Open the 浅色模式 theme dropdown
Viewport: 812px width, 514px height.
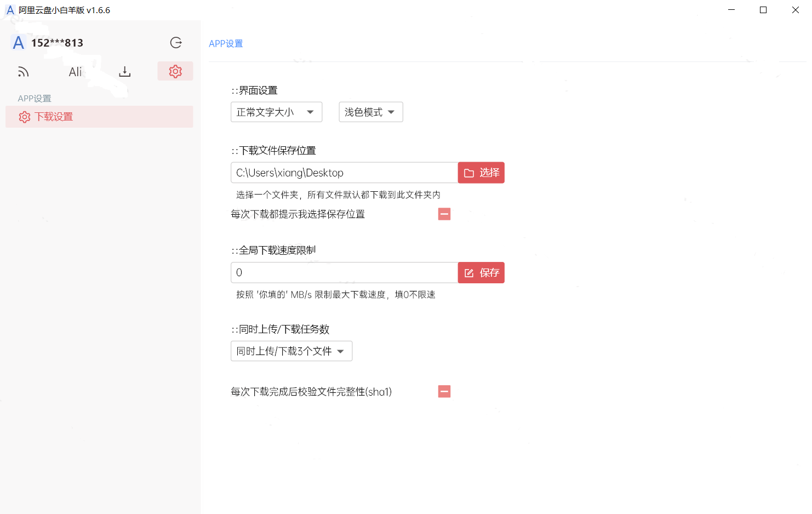click(371, 112)
